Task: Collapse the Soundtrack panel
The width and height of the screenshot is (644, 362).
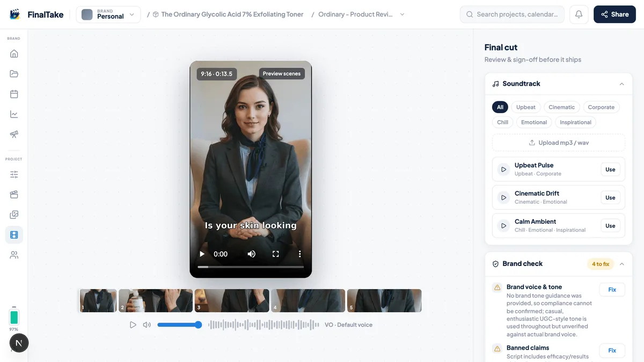Action: click(x=621, y=84)
